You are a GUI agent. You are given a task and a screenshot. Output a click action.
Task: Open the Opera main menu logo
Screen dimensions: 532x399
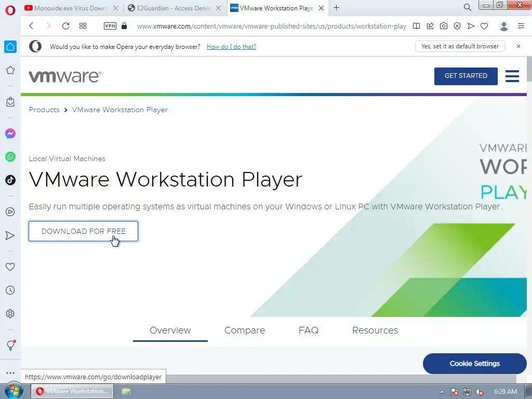[x=10, y=10]
